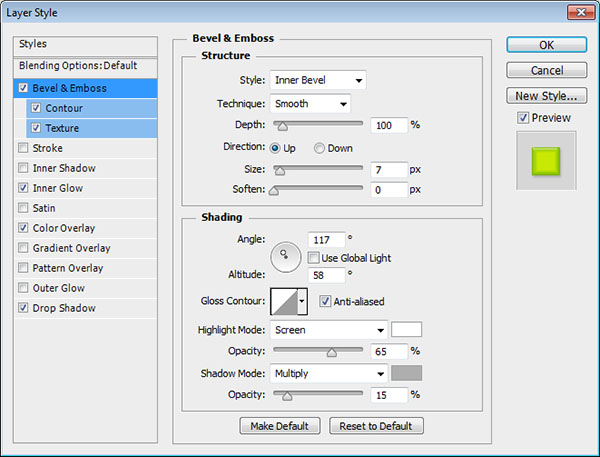Open the Gradient Overlay settings row
The image size is (600, 457).
click(x=85, y=248)
